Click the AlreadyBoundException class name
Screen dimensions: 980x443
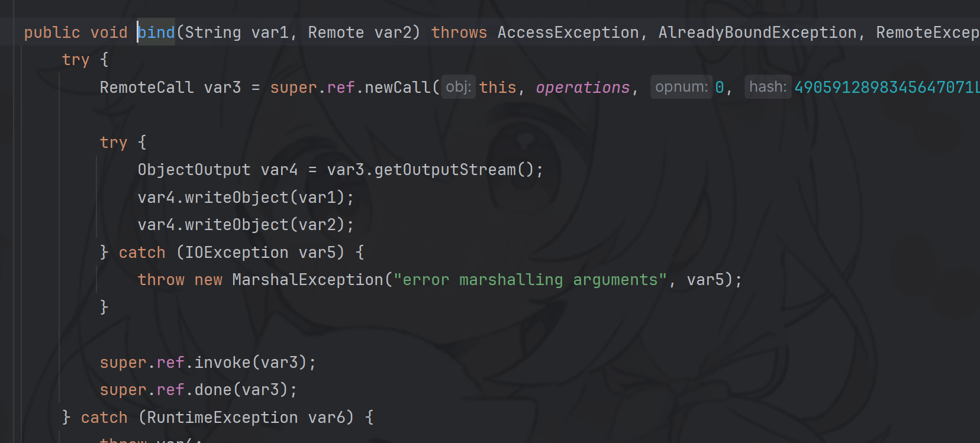click(x=757, y=33)
